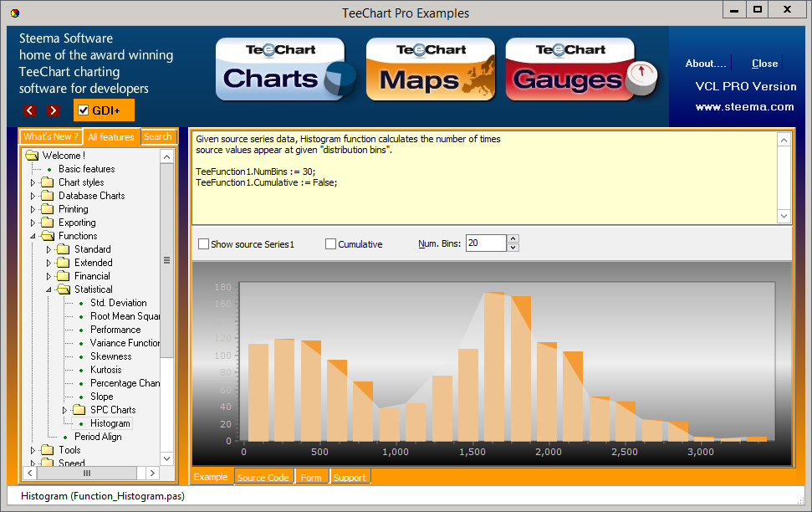This screenshot has height=512, width=812.
Task: Enable the Cumulative checkbox
Action: click(330, 244)
